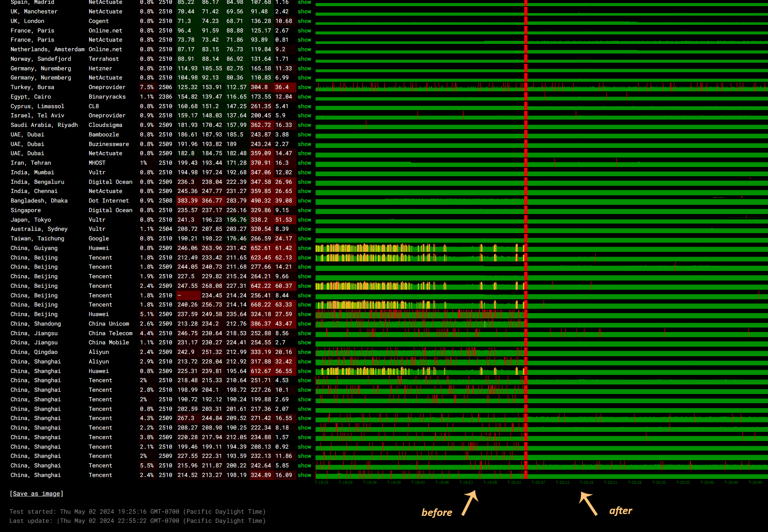Click 'show' for UK, London Cogent row
This screenshot has height=532, width=768.
point(304,21)
